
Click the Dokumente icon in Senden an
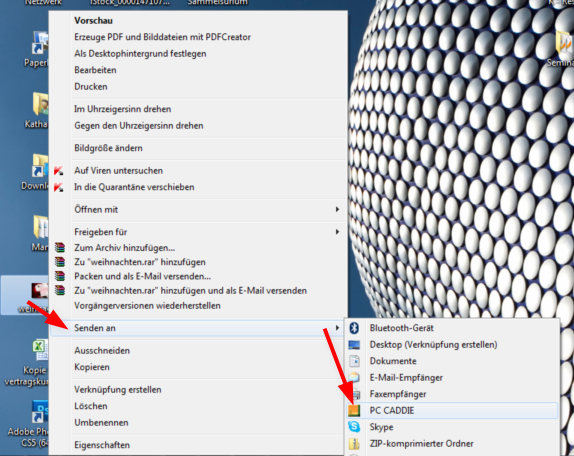[x=354, y=361]
